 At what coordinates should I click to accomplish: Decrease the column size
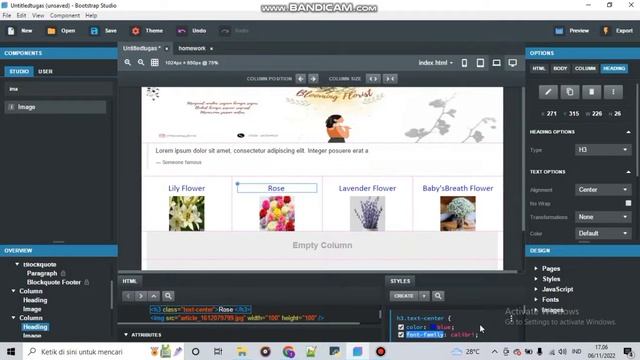390,78
